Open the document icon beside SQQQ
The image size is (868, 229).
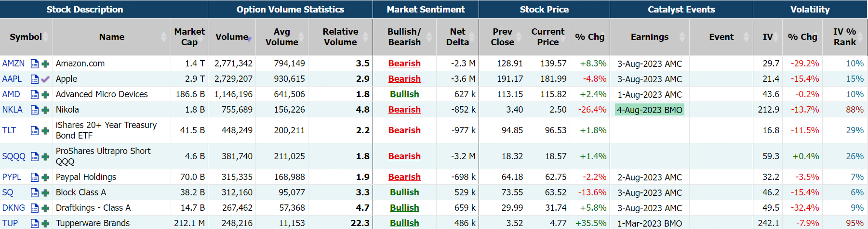coord(34,156)
